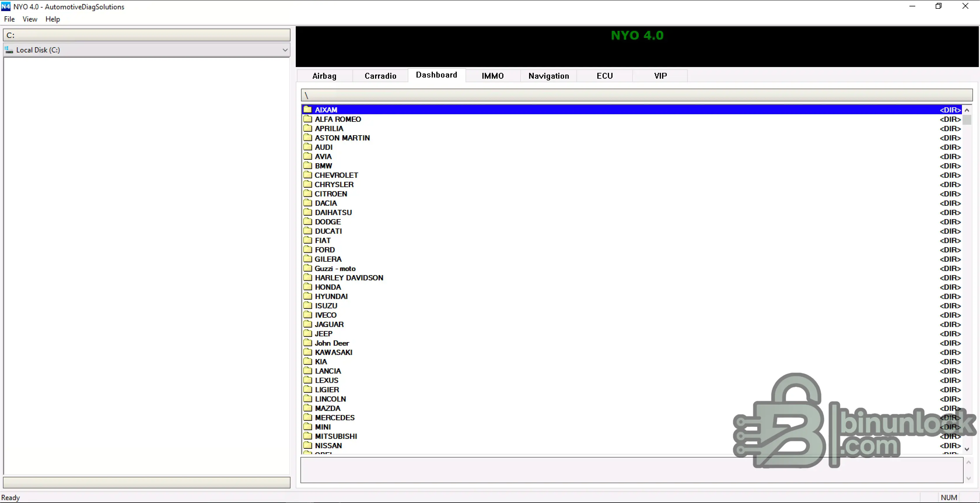Switch to the Airbag tab
980x503 pixels.
pyautogui.click(x=324, y=76)
